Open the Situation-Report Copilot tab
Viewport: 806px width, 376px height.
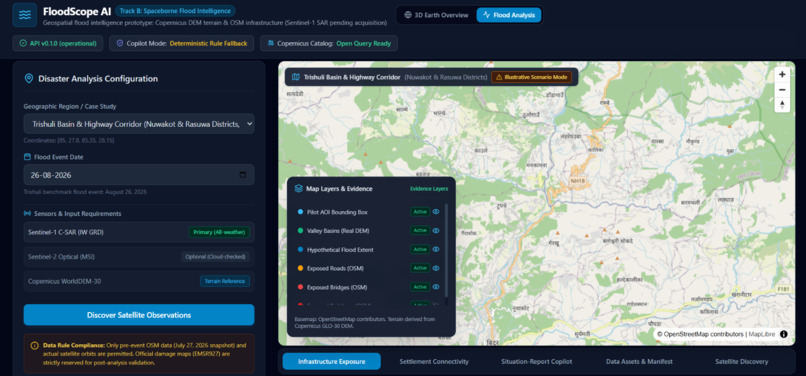click(x=537, y=362)
